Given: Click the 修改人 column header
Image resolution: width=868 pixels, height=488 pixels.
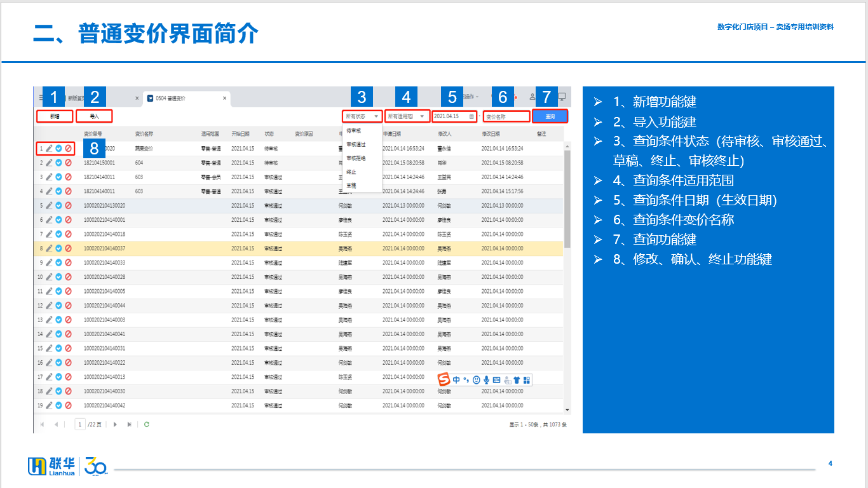Looking at the screenshot, I should tap(444, 134).
